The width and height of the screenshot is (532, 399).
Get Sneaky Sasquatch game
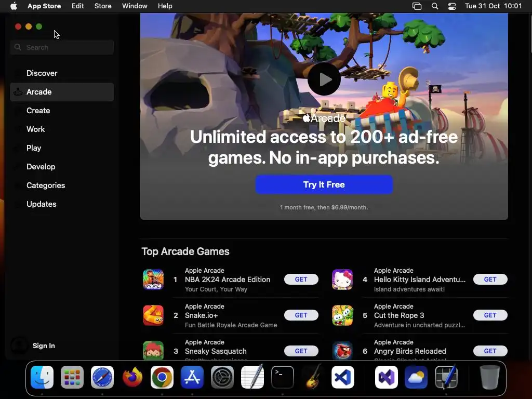(x=301, y=351)
